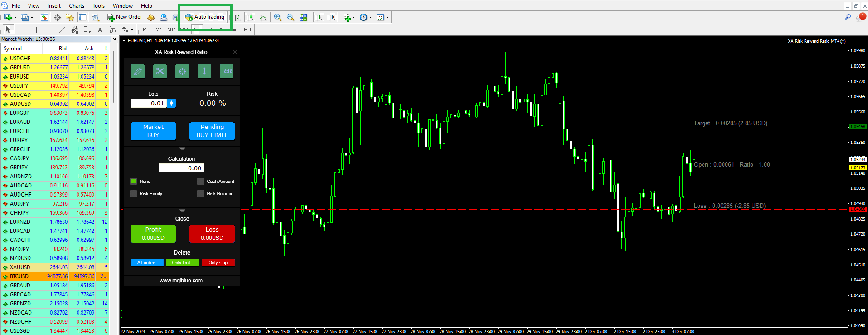Open the new chart dropdown arrow

[15, 17]
